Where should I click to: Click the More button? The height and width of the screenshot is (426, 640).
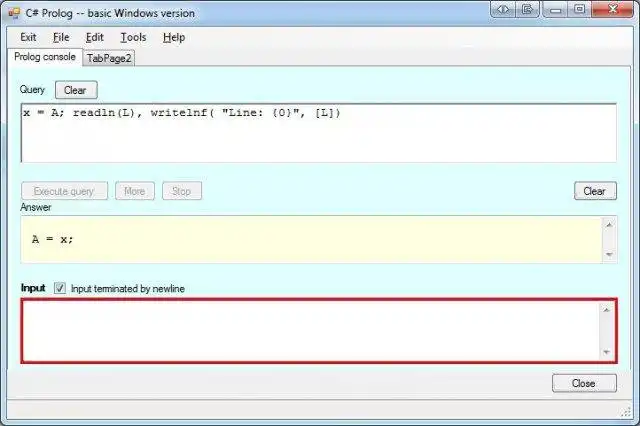tap(135, 191)
